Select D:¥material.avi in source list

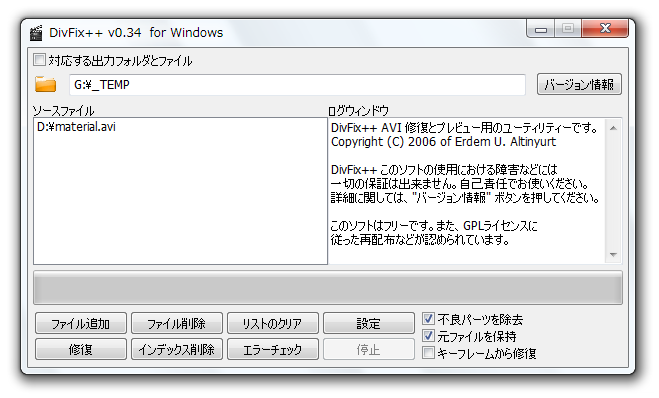click(x=76, y=127)
